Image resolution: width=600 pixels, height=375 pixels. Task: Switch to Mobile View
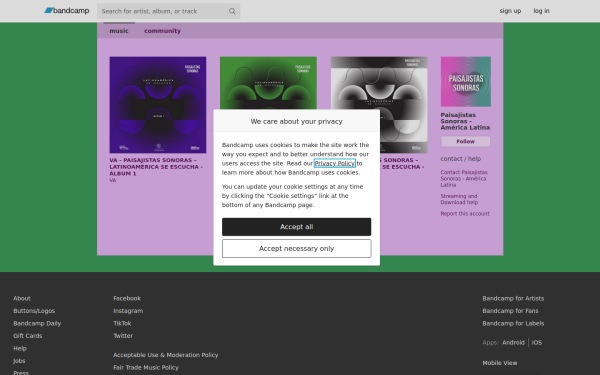pyautogui.click(x=500, y=363)
